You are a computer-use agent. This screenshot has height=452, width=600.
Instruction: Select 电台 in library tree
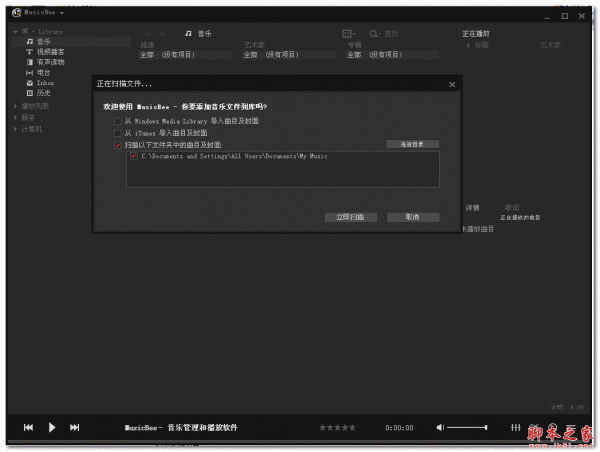point(43,73)
